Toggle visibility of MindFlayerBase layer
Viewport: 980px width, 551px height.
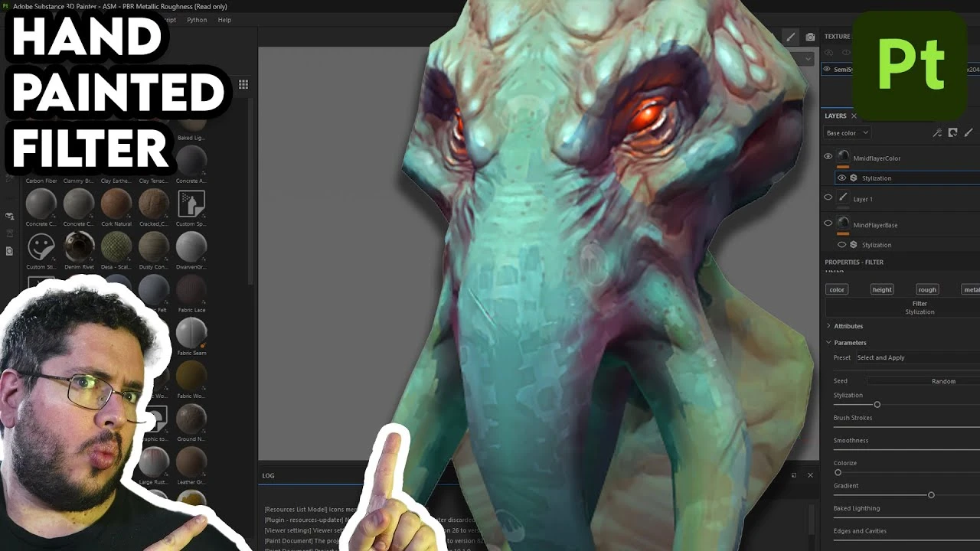[828, 223]
